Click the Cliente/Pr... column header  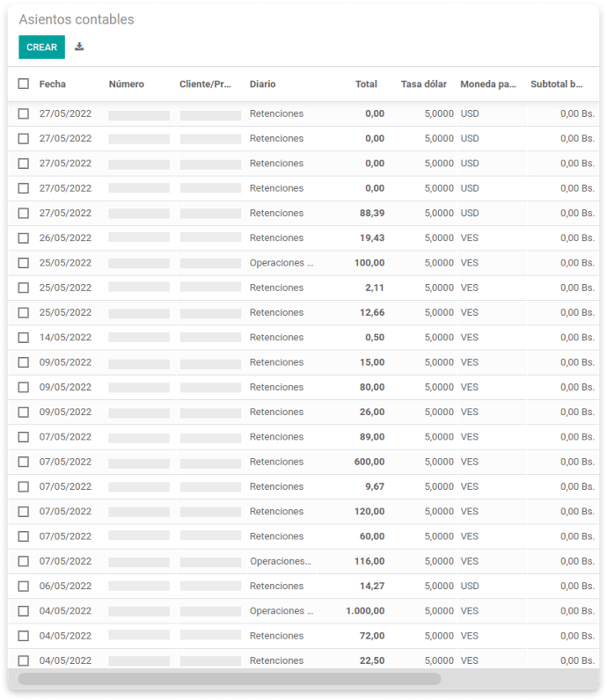[205, 84]
